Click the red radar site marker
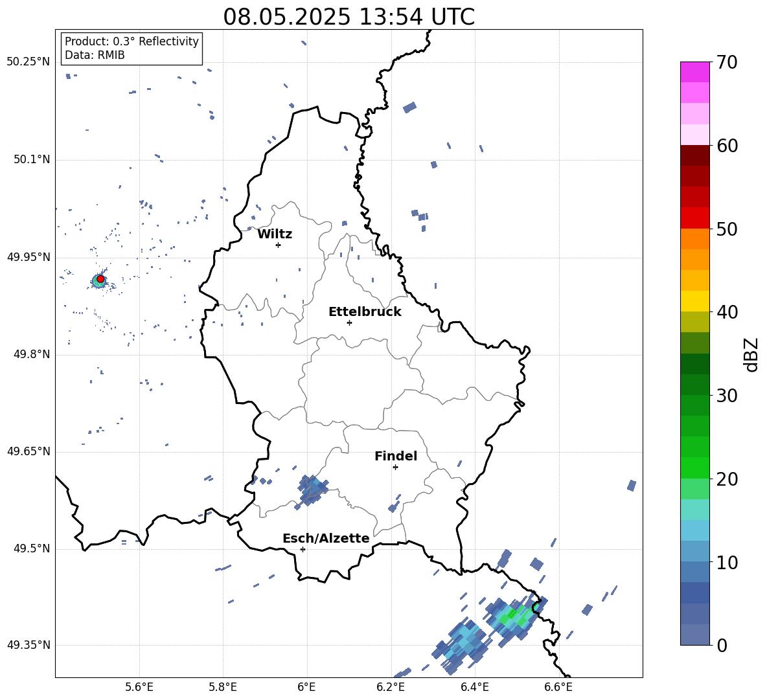This screenshot has width=767, height=700. [x=100, y=279]
